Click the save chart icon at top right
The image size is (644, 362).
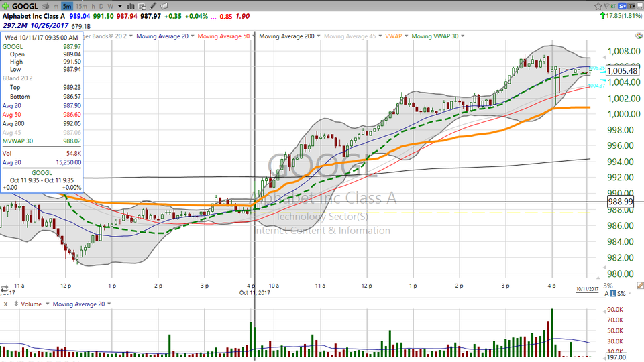pos(640,6)
